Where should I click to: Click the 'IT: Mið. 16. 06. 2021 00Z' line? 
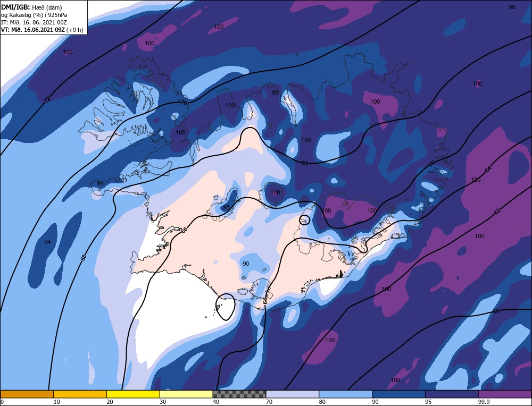[x=34, y=22]
